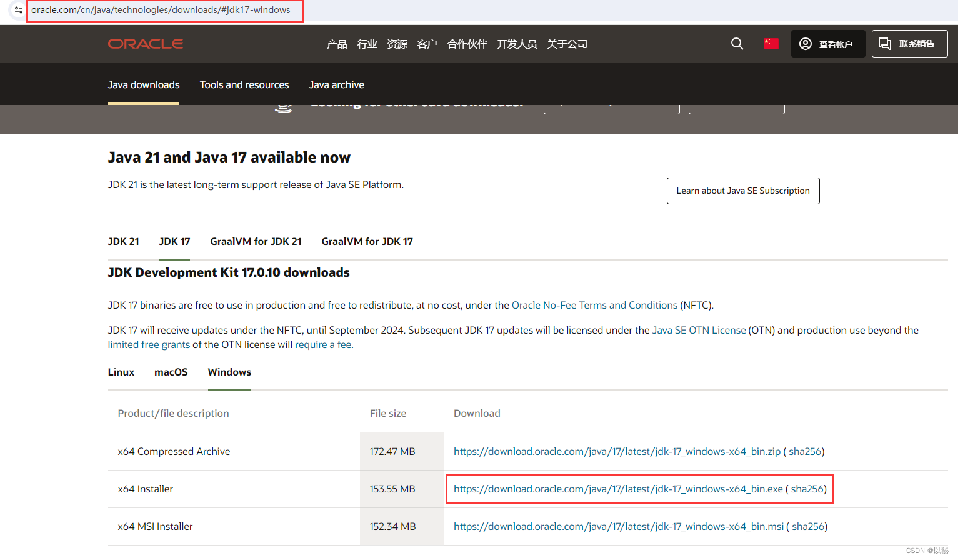Viewport: 958px width, 560px height.
Task: Open the 开发人员 menu
Action: tap(517, 44)
